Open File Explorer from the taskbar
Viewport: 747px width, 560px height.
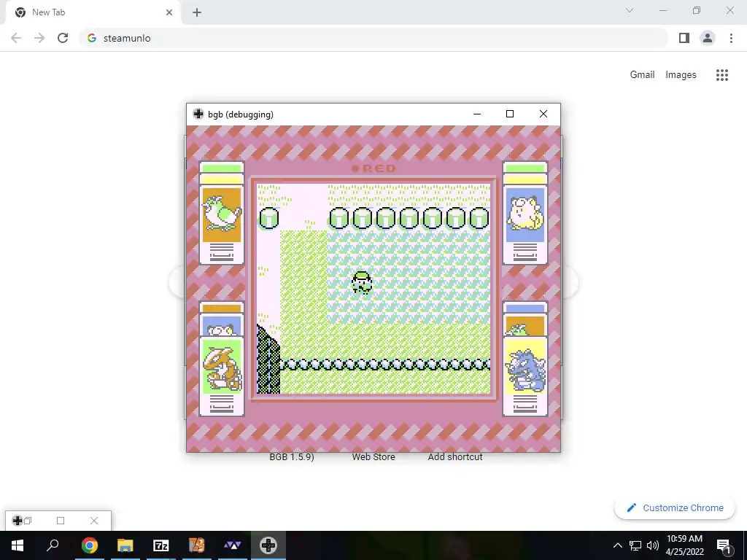(x=125, y=545)
